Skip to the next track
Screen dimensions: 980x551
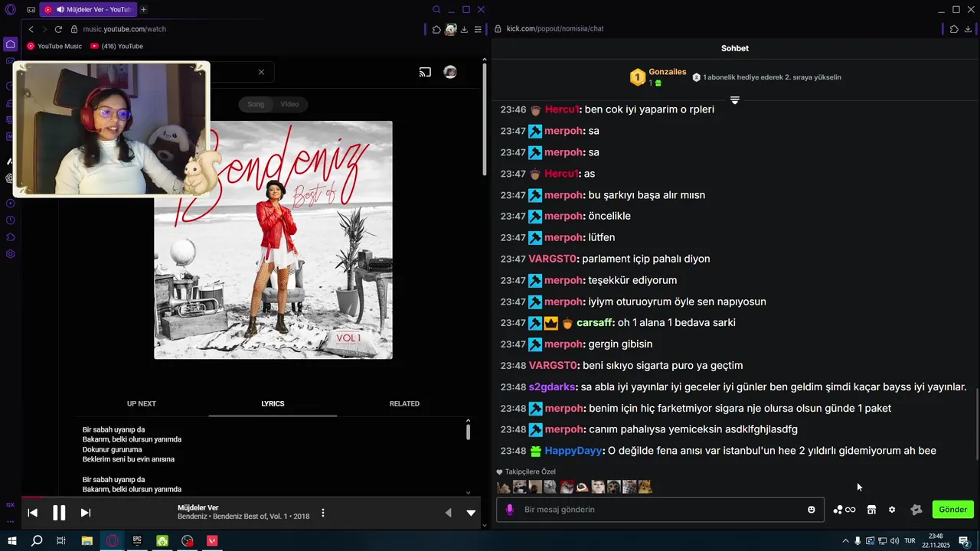point(86,513)
